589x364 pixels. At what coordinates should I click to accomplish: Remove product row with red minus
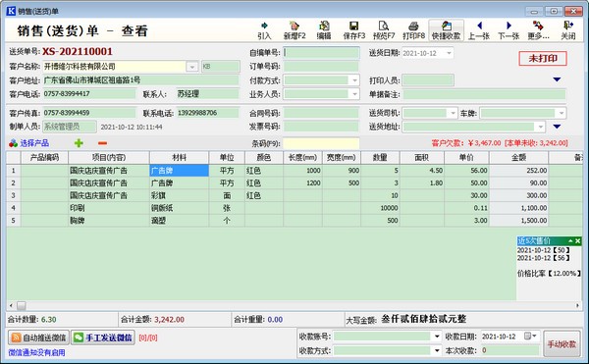pyautogui.click(x=102, y=143)
